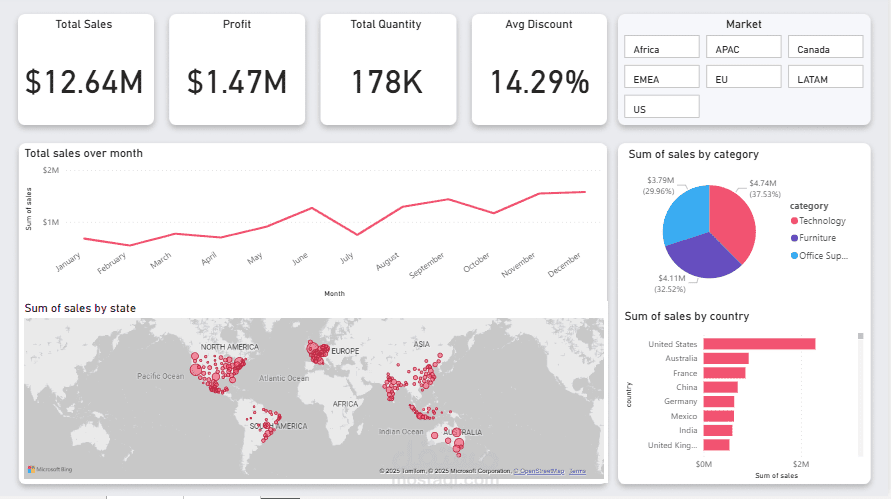Viewport: 891px width, 499px height.
Task: Click the Sum of sales by state title
Action: (80, 309)
